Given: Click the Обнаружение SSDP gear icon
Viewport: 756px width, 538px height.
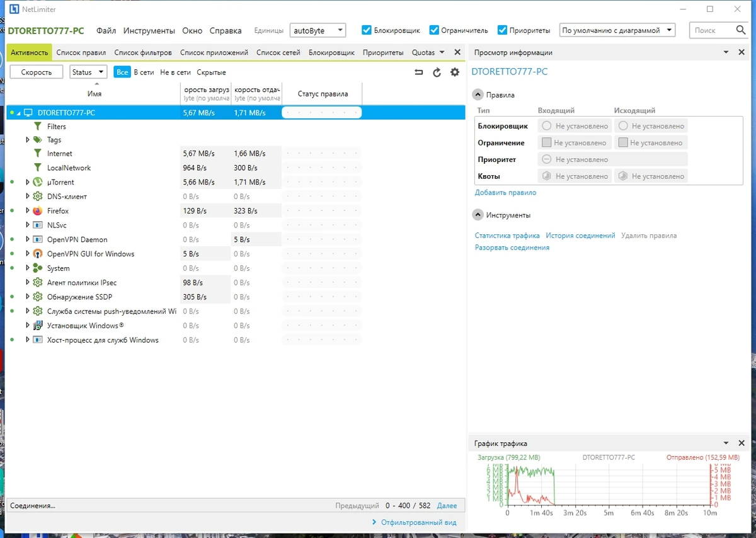Looking at the screenshot, I should (x=38, y=297).
